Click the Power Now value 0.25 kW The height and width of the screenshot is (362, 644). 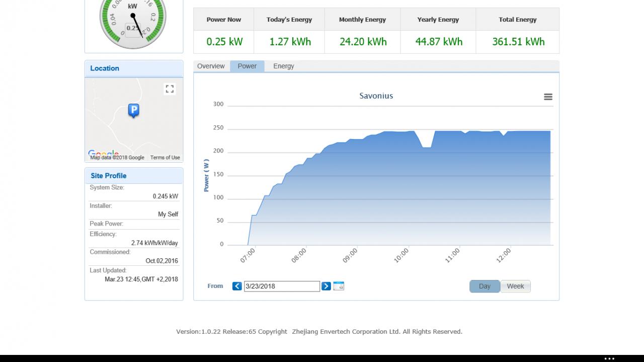(x=224, y=42)
